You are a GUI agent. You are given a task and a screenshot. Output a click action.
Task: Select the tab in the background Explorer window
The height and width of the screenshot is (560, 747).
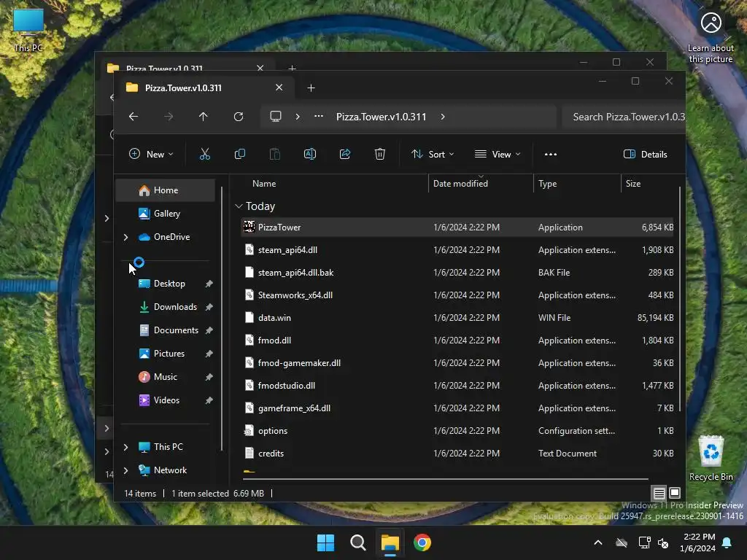tap(186, 66)
